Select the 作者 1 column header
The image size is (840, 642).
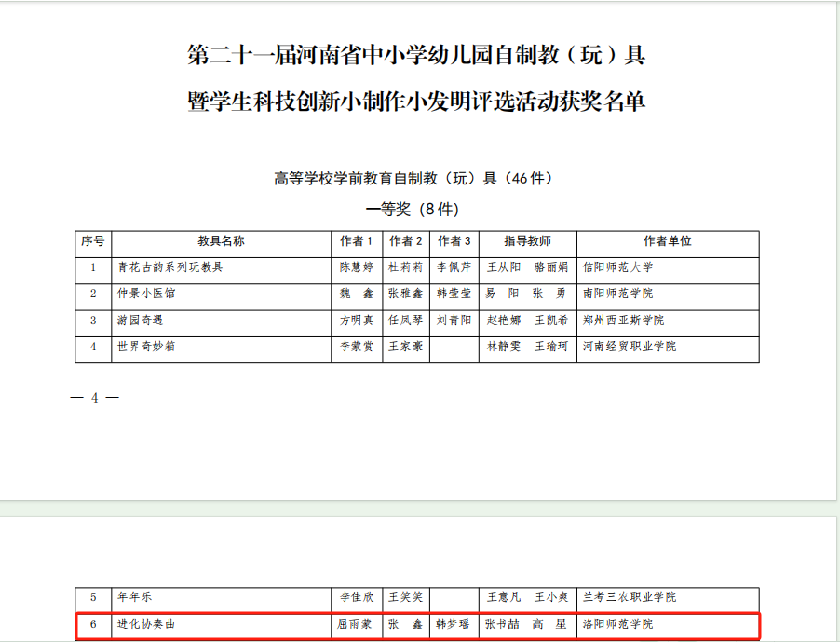[x=357, y=241]
